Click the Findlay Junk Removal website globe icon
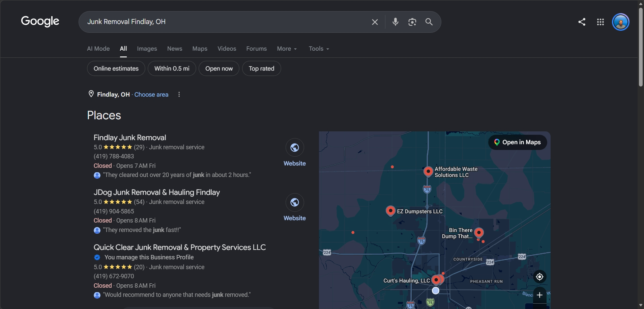The image size is (644, 309). [x=295, y=148]
